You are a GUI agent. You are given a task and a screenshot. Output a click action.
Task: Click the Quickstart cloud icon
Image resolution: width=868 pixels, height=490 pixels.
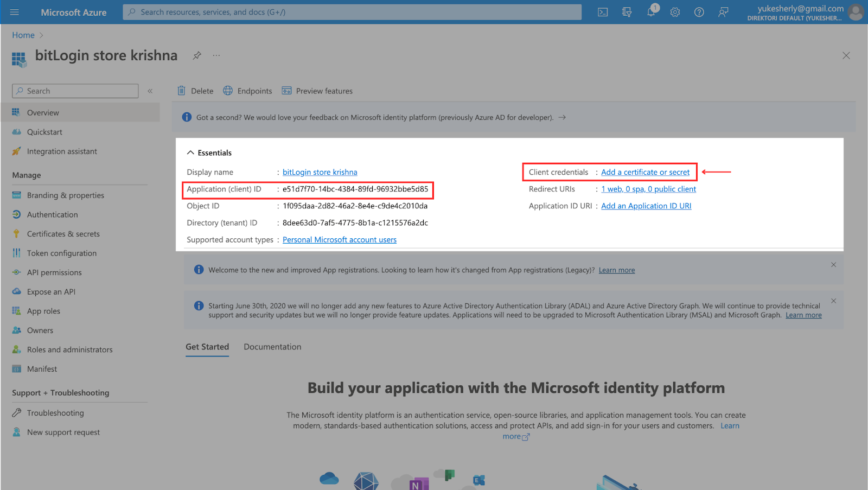point(17,132)
